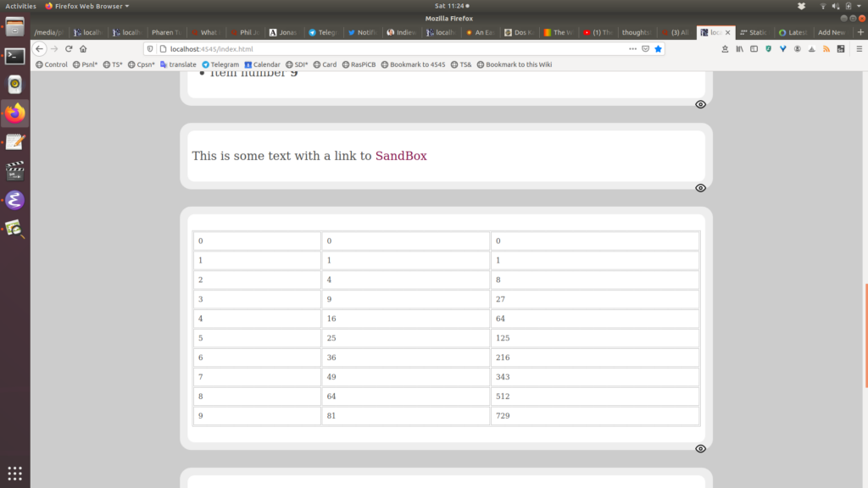Open the Files app in the dock
Screen dimensions: 868x488
[x=15, y=26]
